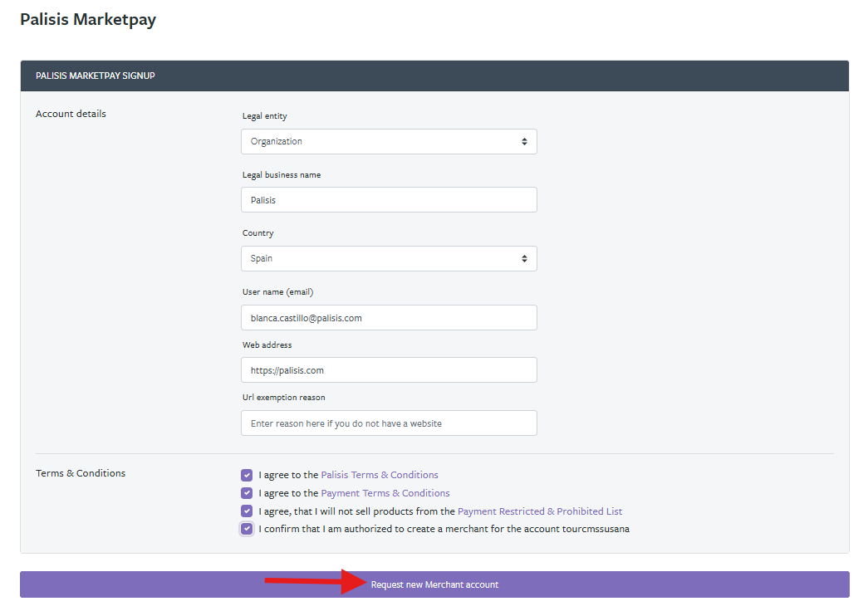Image resolution: width=868 pixels, height=616 pixels.
Task: Click the Web address label
Action: (267, 345)
